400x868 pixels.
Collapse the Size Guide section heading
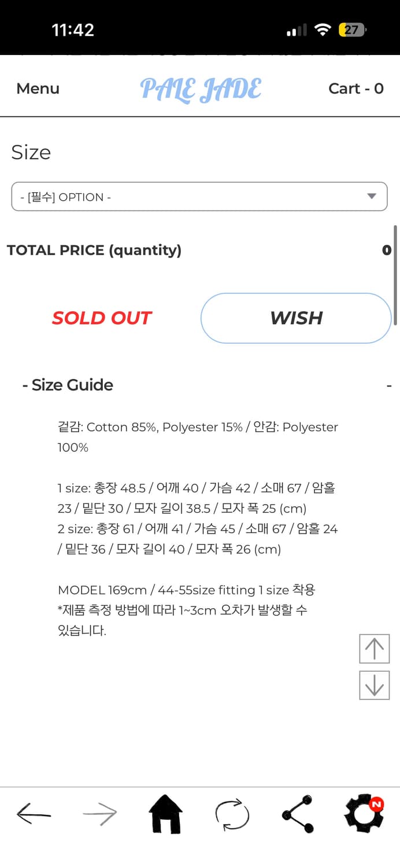point(68,385)
